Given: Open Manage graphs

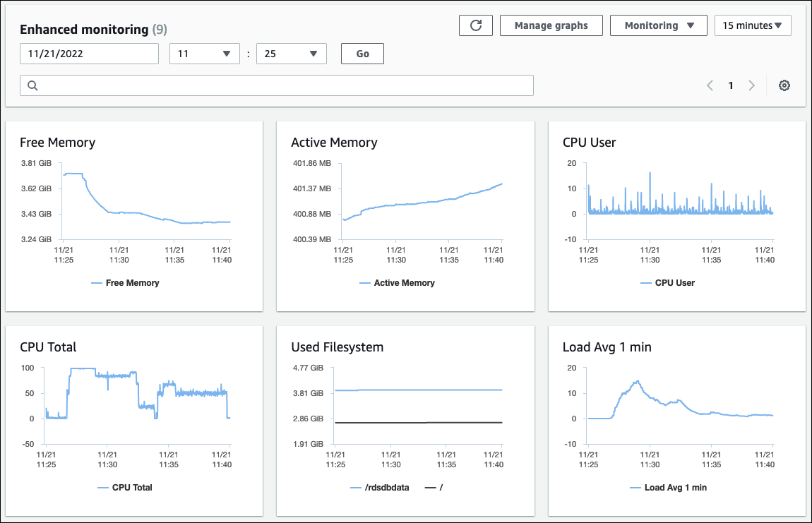Looking at the screenshot, I should [x=551, y=25].
